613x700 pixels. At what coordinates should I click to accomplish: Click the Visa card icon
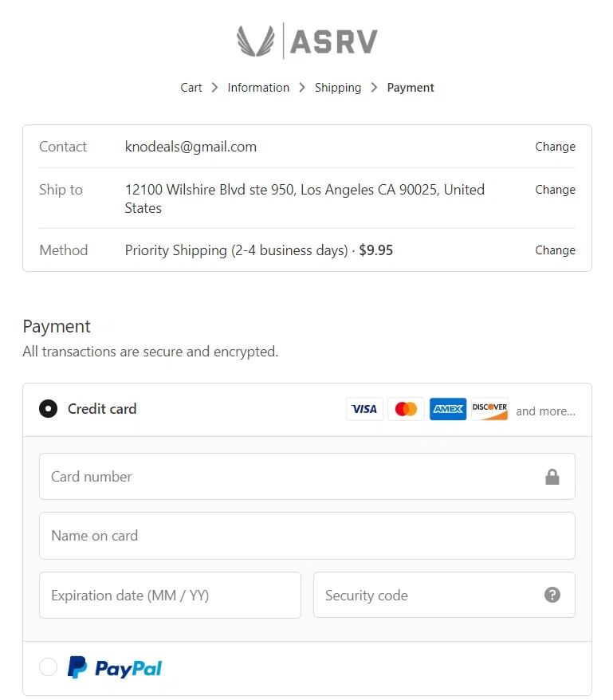[x=364, y=409]
